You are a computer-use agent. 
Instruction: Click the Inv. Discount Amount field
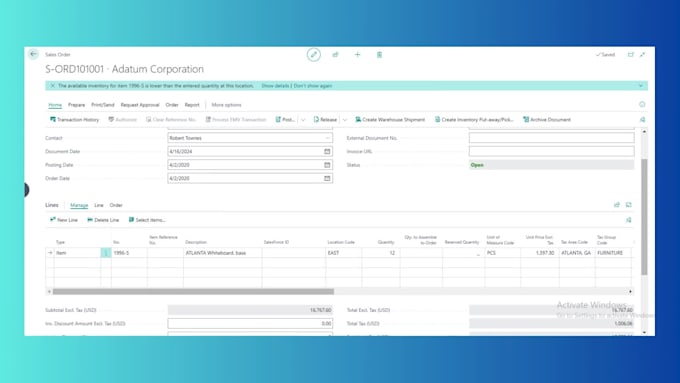click(x=250, y=324)
